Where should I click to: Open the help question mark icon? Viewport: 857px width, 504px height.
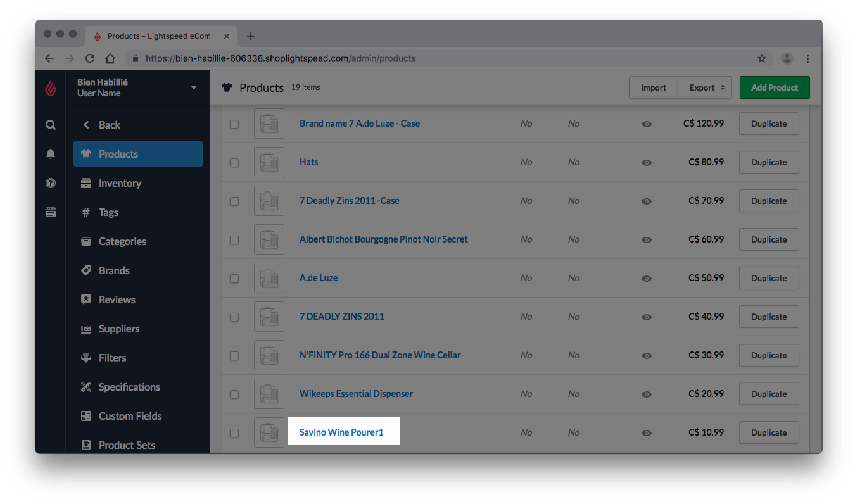coord(51,183)
